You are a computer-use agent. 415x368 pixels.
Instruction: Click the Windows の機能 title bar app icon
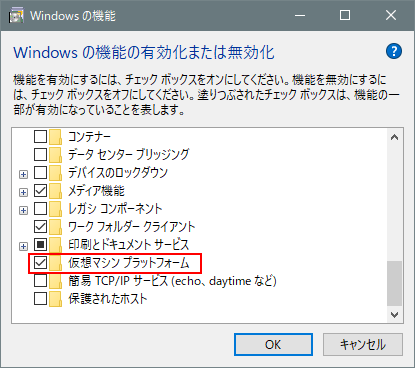click(16, 16)
